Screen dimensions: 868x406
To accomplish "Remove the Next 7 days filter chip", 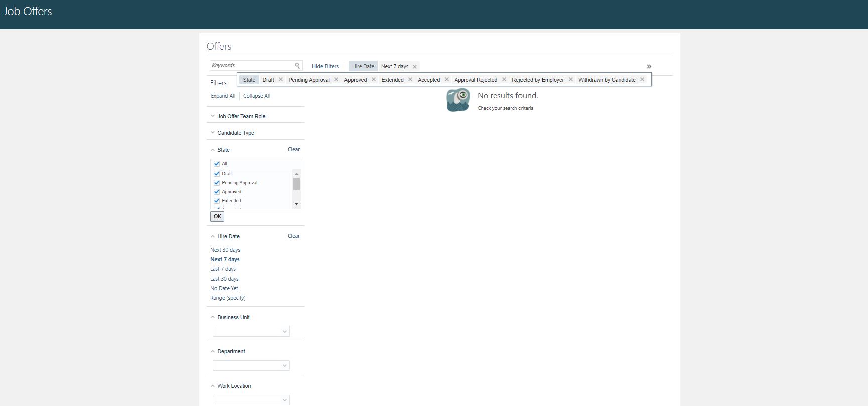I will 415,67.
